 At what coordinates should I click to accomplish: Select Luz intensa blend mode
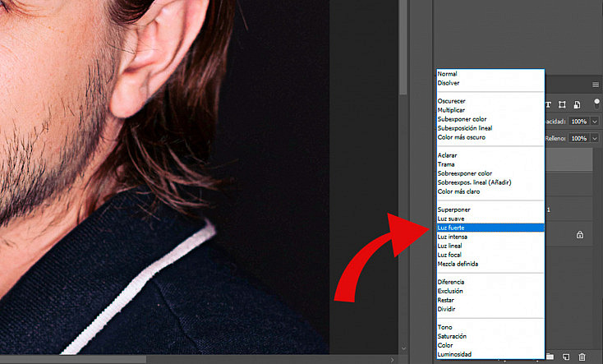pos(490,237)
